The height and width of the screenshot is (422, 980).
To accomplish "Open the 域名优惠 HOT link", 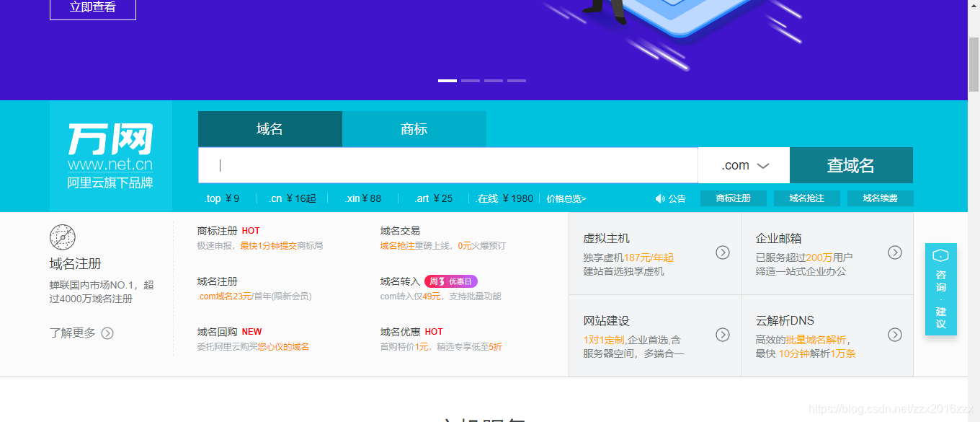I will 411,332.
